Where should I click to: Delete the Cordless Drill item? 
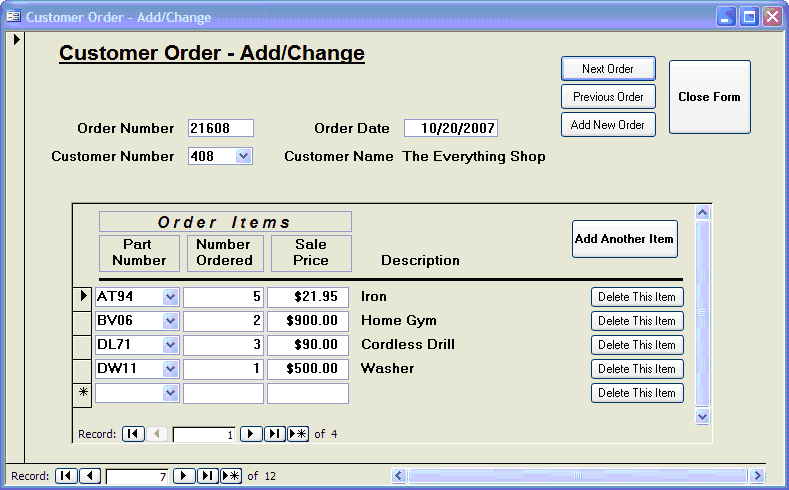pyautogui.click(x=637, y=345)
